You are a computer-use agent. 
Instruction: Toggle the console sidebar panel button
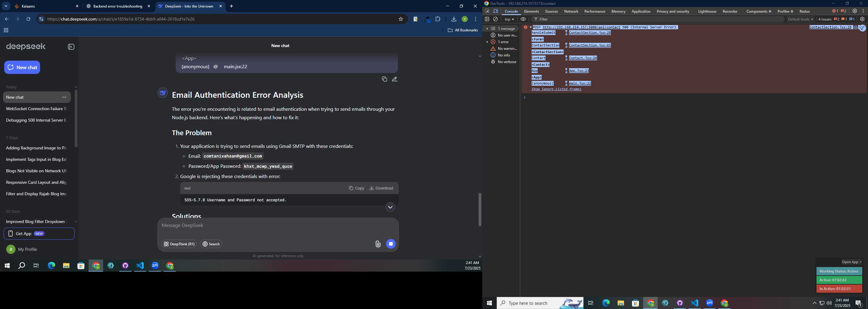click(x=487, y=19)
